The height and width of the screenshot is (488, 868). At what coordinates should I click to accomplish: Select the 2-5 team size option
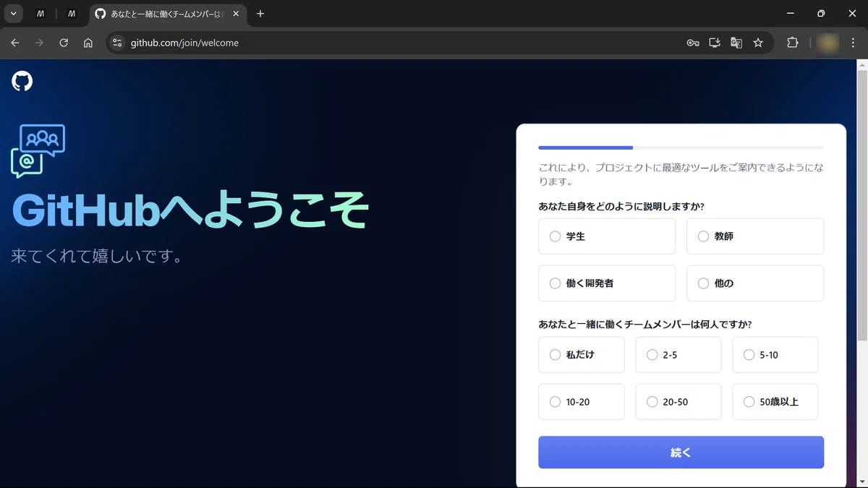(678, 355)
